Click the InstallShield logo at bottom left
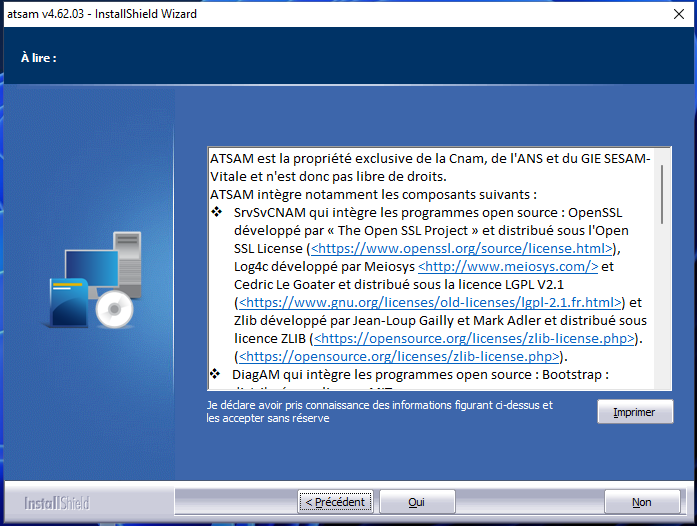 pyautogui.click(x=56, y=502)
